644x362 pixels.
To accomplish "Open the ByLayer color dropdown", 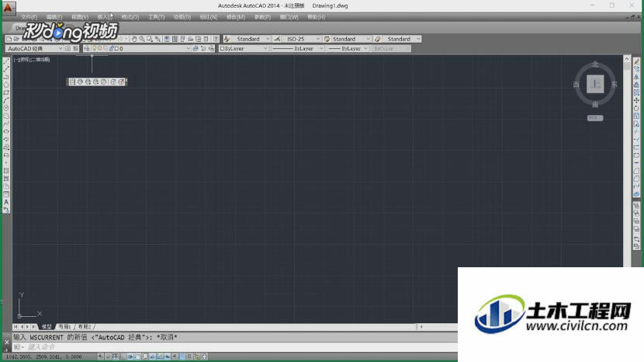I will pyautogui.click(x=243, y=48).
